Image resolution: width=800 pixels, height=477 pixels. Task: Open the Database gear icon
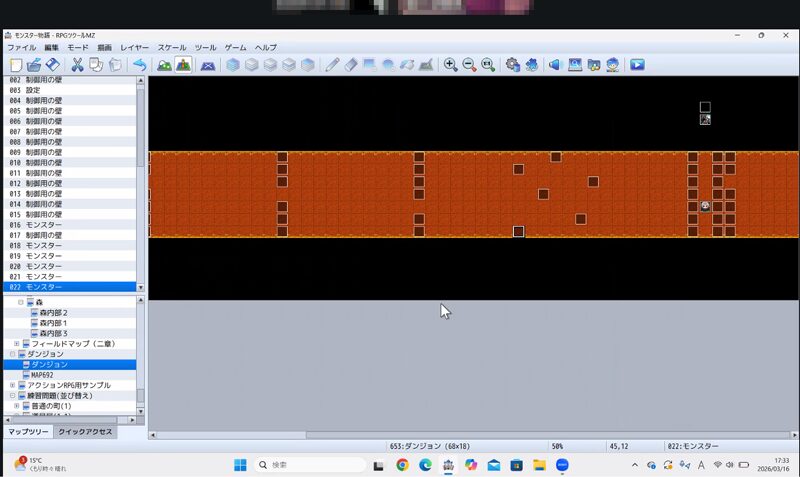(513, 65)
